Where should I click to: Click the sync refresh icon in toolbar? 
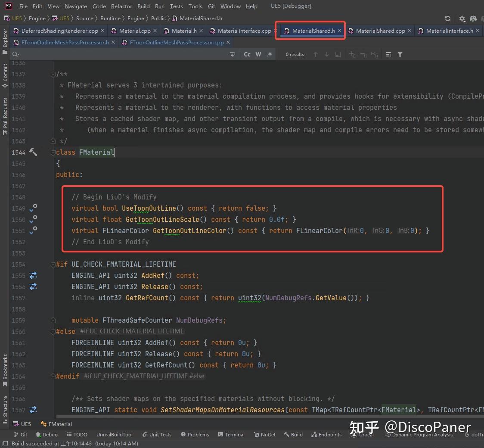pyautogui.click(x=447, y=19)
